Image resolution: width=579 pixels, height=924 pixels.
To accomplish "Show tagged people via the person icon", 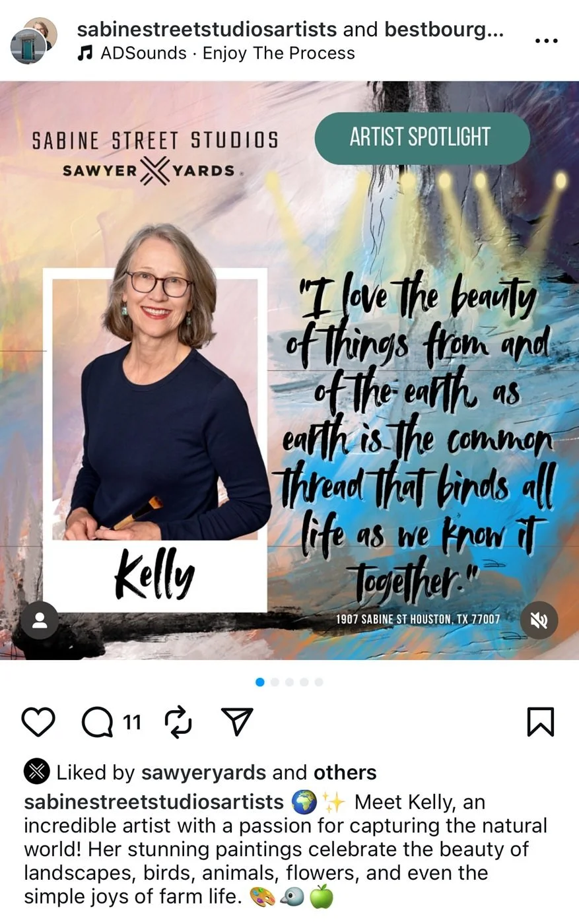I will point(40,621).
